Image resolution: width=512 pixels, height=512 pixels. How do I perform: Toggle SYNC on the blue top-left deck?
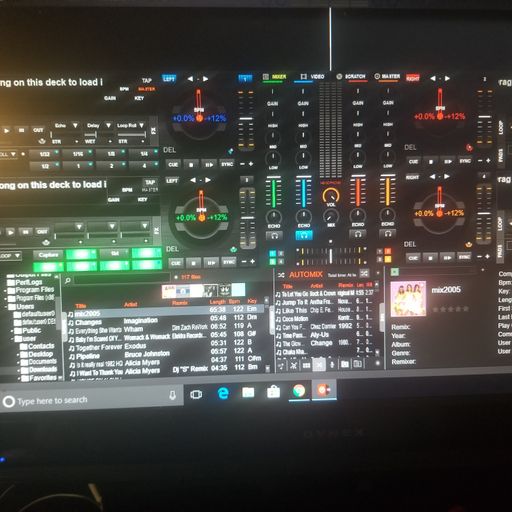click(227, 164)
